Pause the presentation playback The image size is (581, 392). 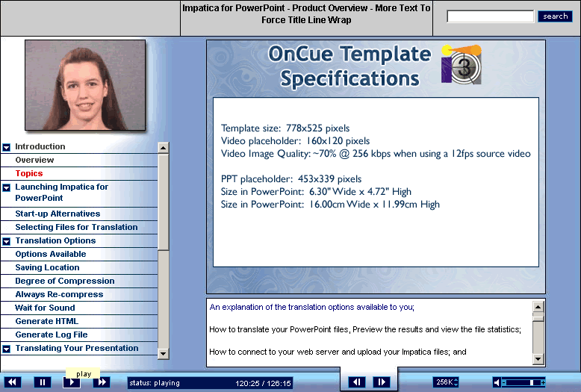pyautogui.click(x=43, y=382)
